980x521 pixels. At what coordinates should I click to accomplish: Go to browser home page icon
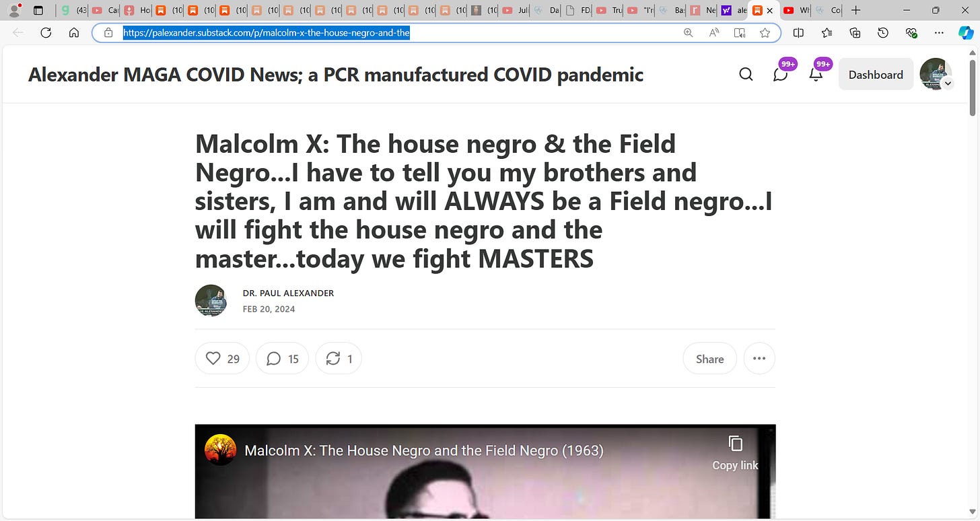click(74, 32)
